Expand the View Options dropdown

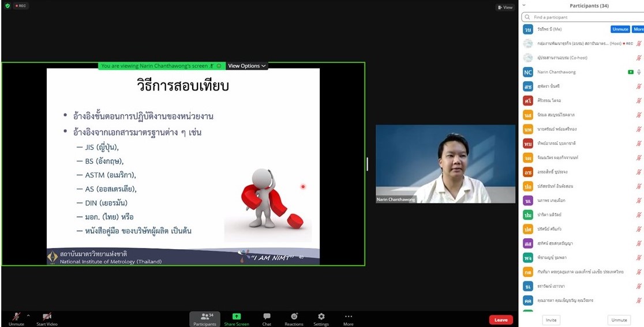tap(247, 66)
